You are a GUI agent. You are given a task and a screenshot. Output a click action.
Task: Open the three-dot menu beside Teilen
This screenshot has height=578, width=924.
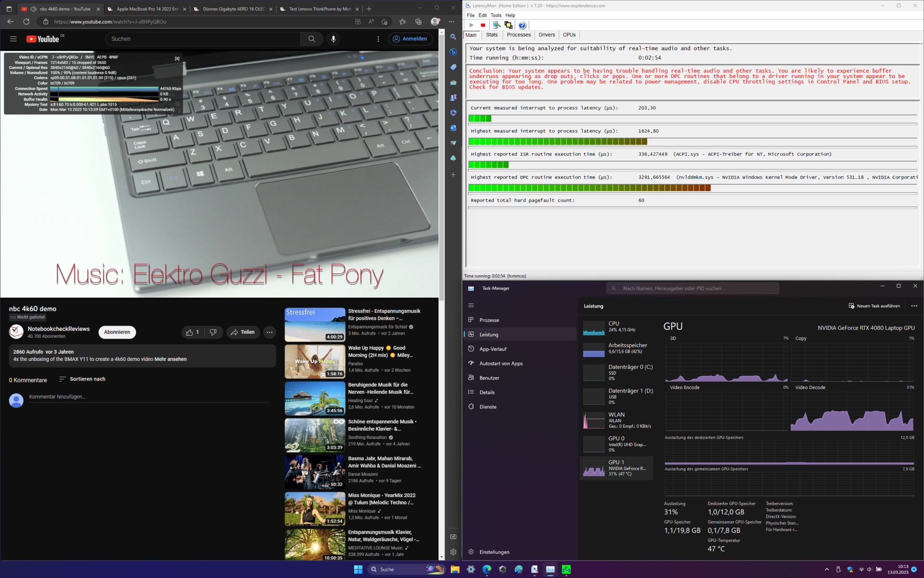[x=269, y=332]
